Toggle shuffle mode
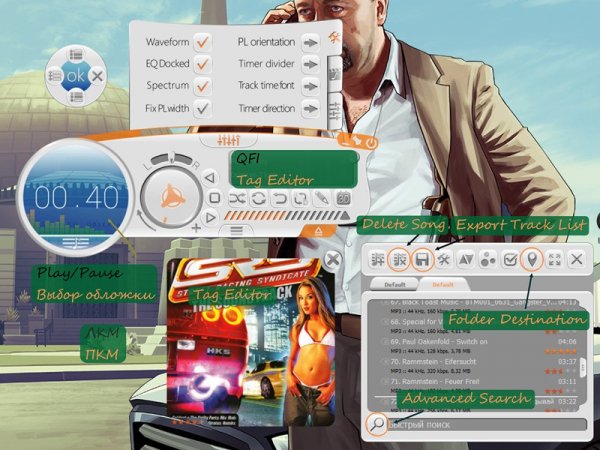The width and height of the screenshot is (600, 450). pos(237,199)
